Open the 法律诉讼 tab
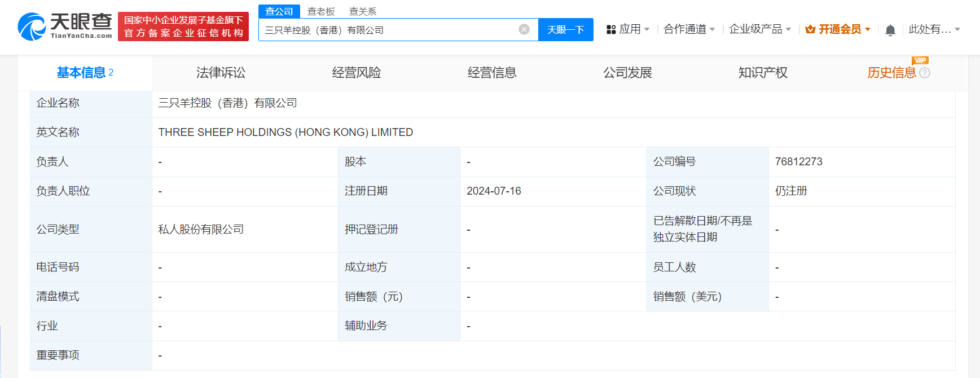This screenshot has width=980, height=378. 221,73
